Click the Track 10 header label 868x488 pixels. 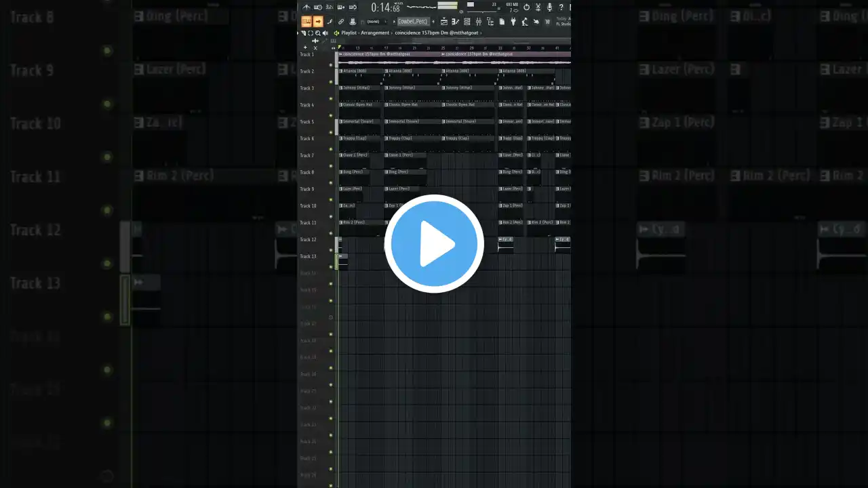pyautogui.click(x=308, y=206)
